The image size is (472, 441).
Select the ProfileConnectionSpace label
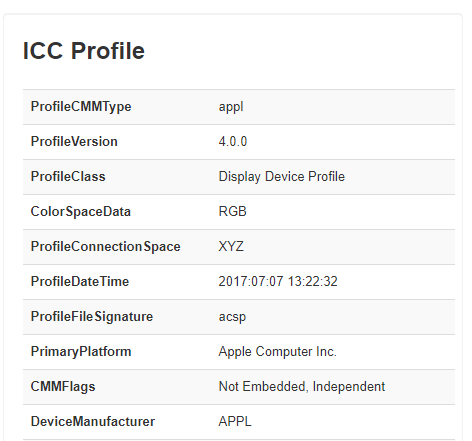(105, 247)
